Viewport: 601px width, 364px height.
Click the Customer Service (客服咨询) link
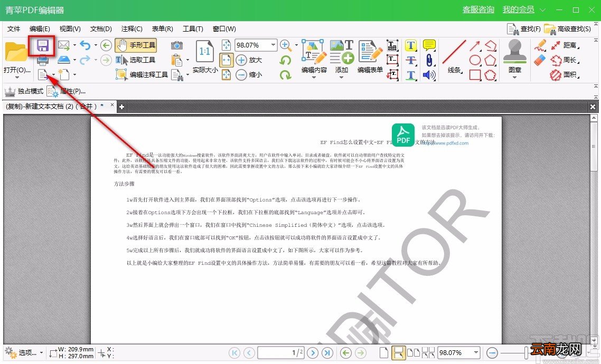pyautogui.click(x=478, y=9)
